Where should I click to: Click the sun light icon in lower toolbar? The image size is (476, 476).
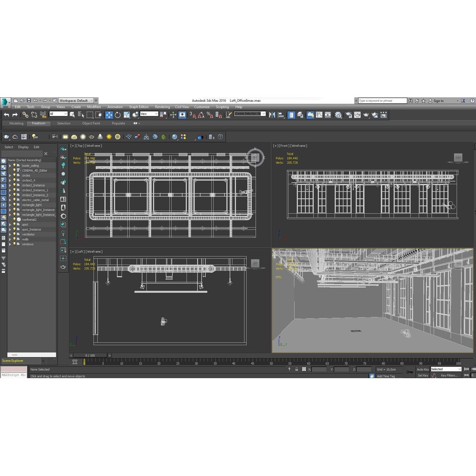(109, 137)
